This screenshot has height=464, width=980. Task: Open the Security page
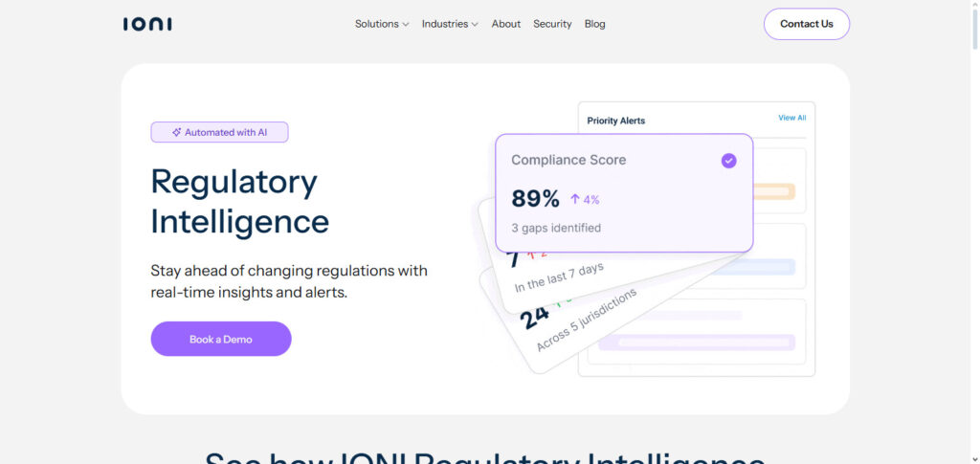tap(552, 24)
